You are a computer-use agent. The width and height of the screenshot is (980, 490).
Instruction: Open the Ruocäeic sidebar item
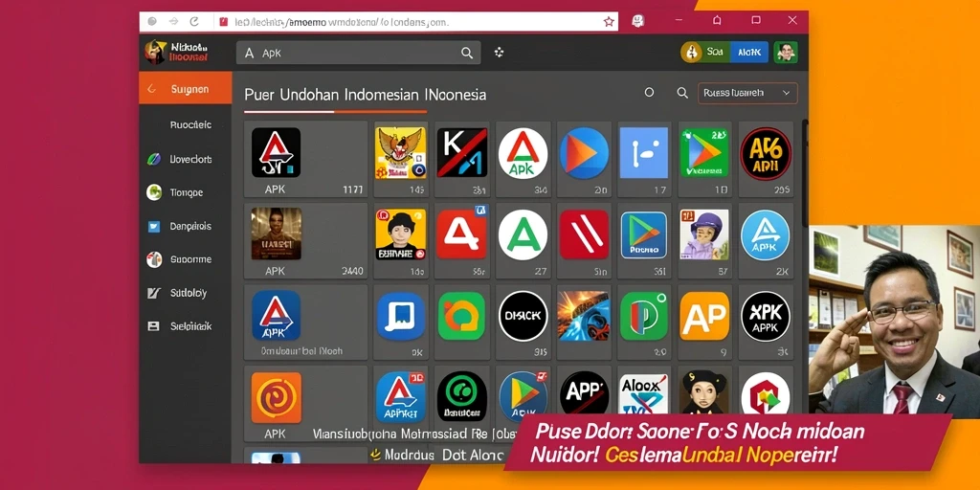[x=190, y=125]
